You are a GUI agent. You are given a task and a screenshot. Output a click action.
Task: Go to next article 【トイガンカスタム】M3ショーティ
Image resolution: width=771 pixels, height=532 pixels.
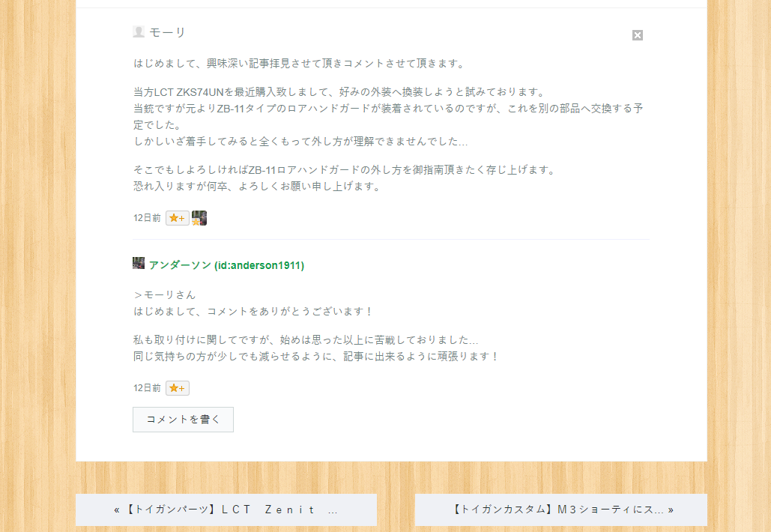pyautogui.click(x=561, y=510)
